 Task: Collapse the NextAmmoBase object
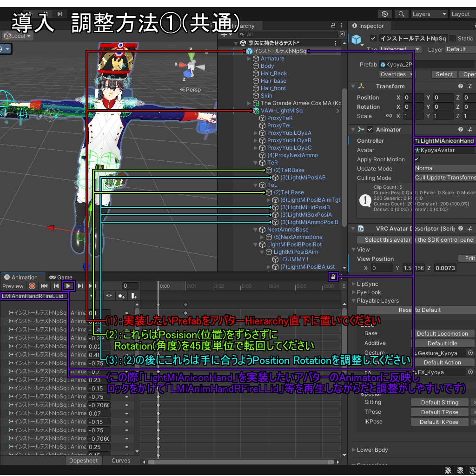[x=256, y=230]
